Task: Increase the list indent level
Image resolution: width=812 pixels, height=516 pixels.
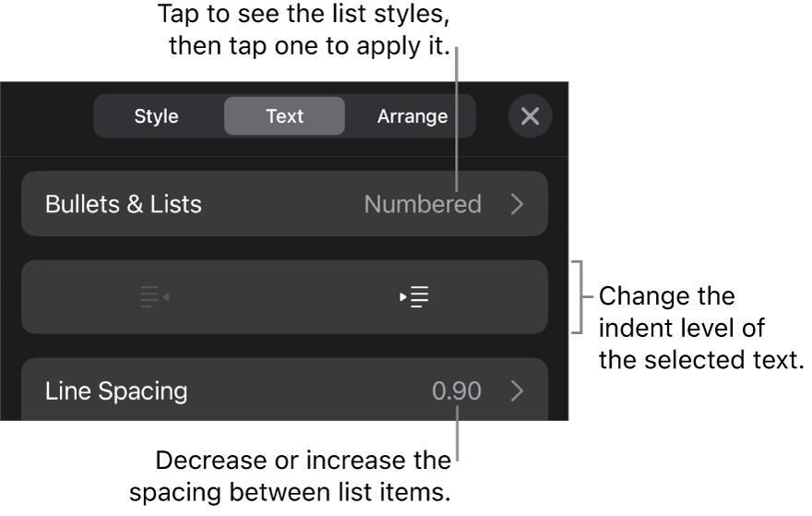Action: click(x=414, y=297)
